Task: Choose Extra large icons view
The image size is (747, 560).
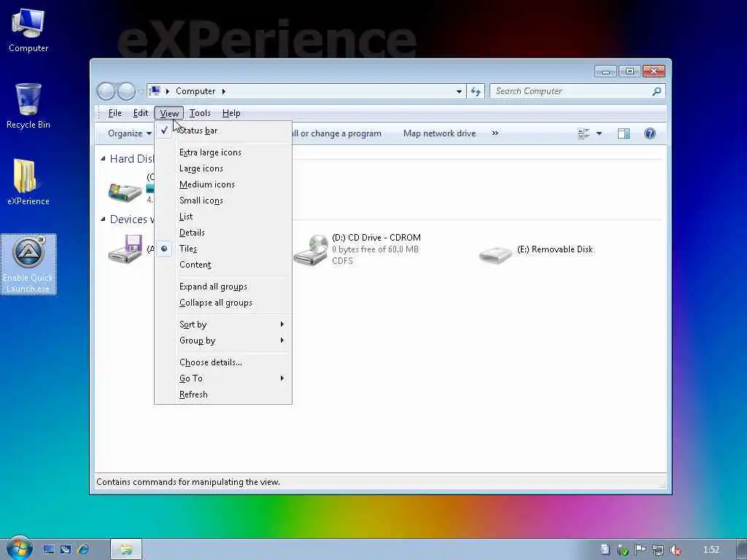Action: click(x=223, y=152)
